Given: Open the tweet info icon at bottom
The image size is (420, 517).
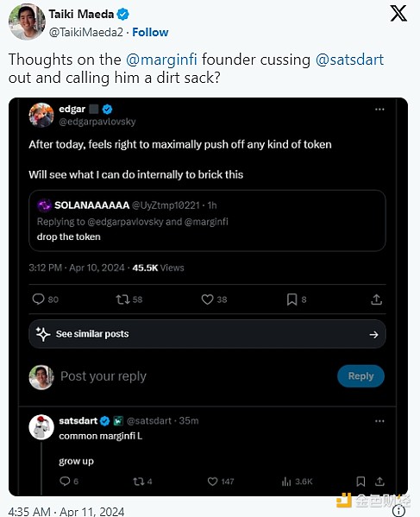Looking at the screenshot, I should click(399, 510).
